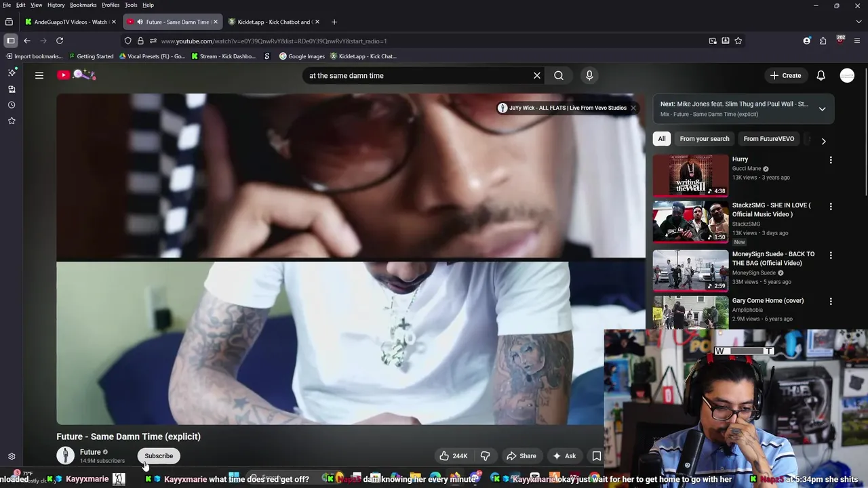The width and height of the screenshot is (868, 488).
Task: Open bookmarks star in sidebar
Action: (x=12, y=121)
